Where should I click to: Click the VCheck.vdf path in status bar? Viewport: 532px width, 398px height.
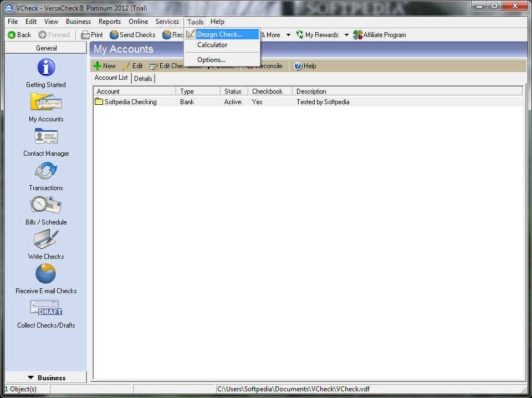[x=294, y=389]
